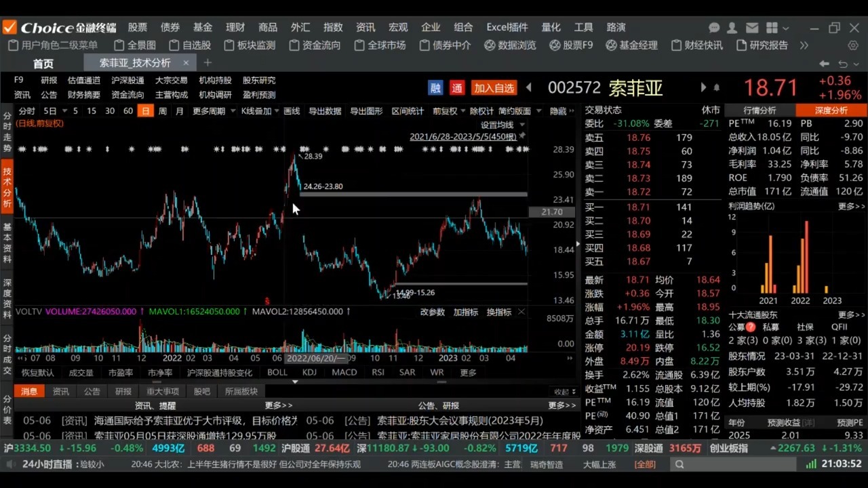Open 研究报告 shortcut in the toolbar
The image size is (868, 488).
click(x=762, y=45)
